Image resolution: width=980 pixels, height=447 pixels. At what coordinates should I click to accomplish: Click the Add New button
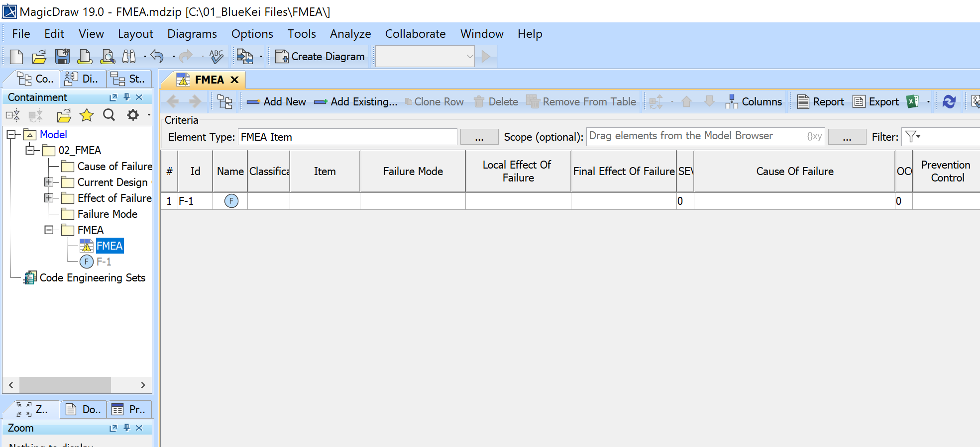(x=276, y=101)
